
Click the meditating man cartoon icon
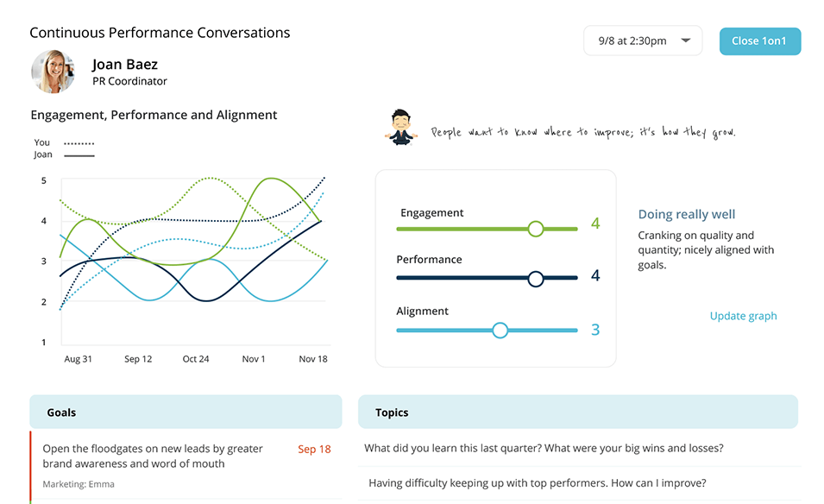(401, 127)
